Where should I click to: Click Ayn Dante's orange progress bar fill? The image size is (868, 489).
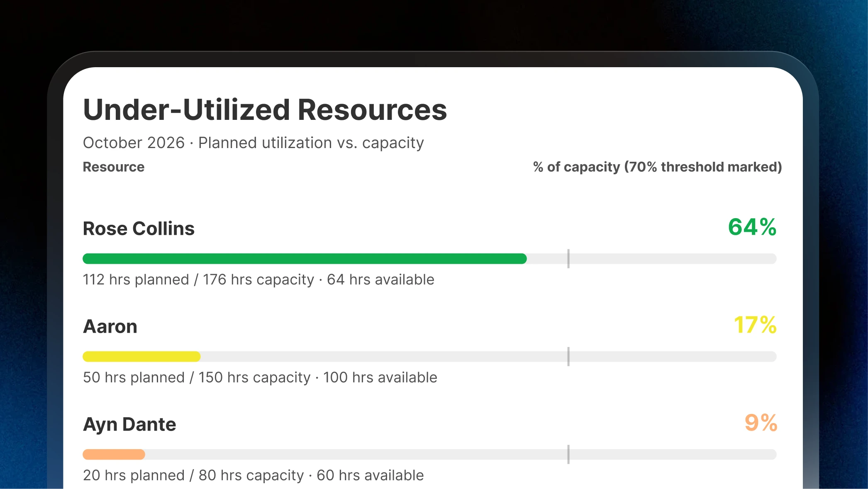tap(114, 455)
